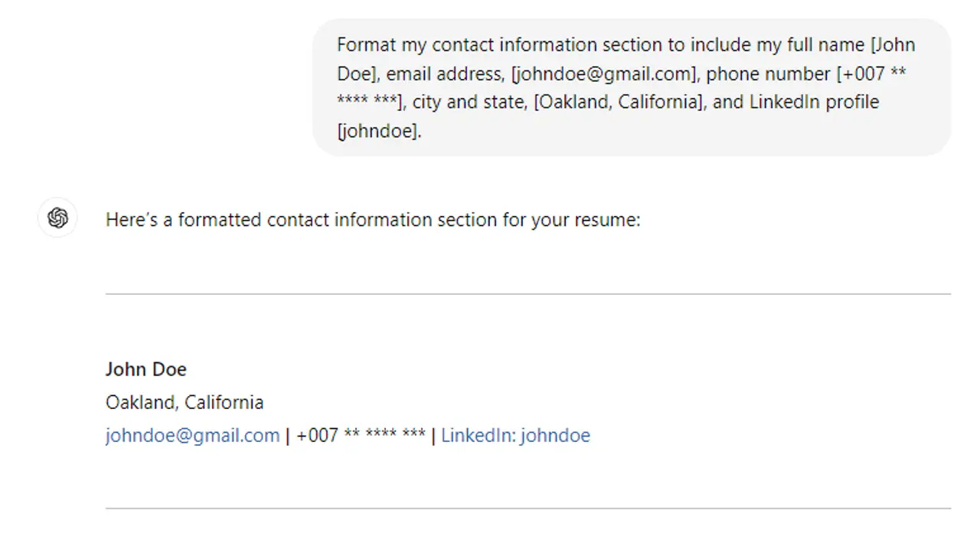Click the ChatGPT logo avatar icon
This screenshot has width=980, height=547.
(x=57, y=218)
